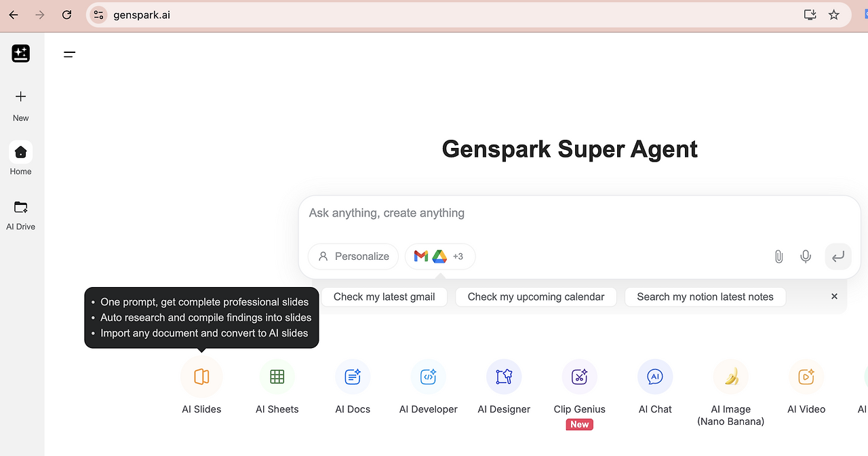Click the browser forward arrow

(40, 14)
